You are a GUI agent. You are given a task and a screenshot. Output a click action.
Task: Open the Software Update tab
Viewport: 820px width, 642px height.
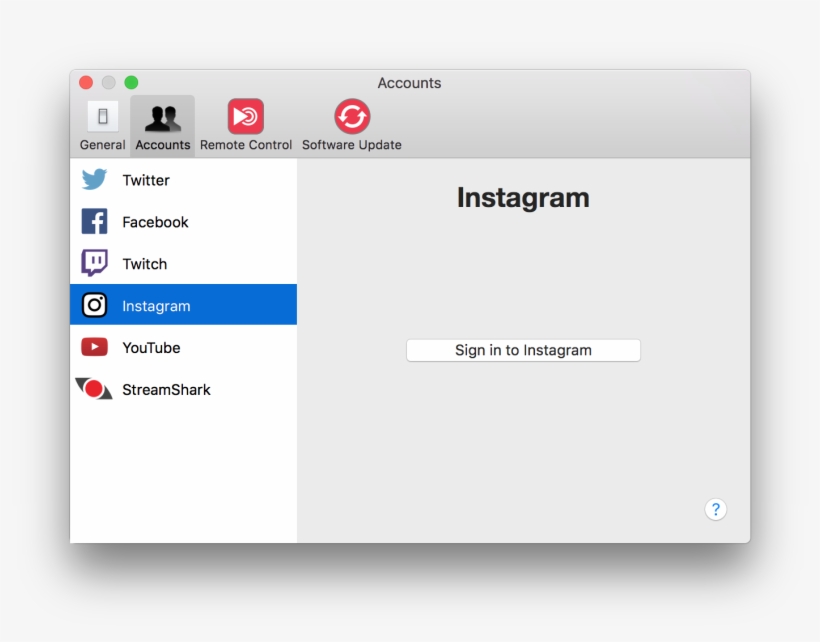[351, 124]
